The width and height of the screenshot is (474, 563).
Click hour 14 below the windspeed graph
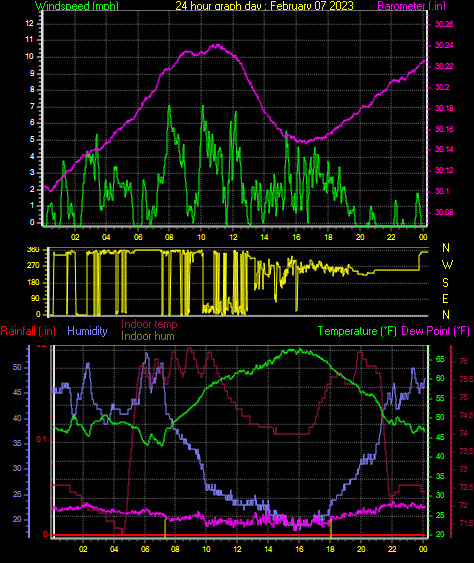[x=264, y=237]
